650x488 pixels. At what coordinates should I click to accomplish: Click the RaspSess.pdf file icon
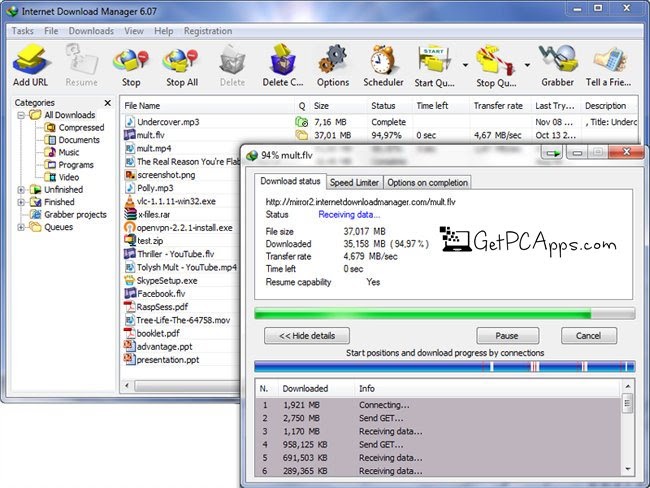[130, 307]
